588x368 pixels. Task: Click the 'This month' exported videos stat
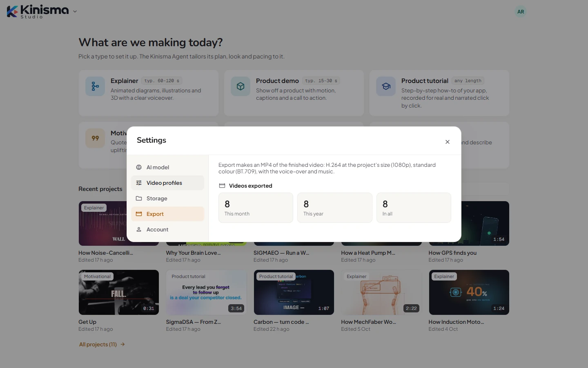[x=256, y=208]
